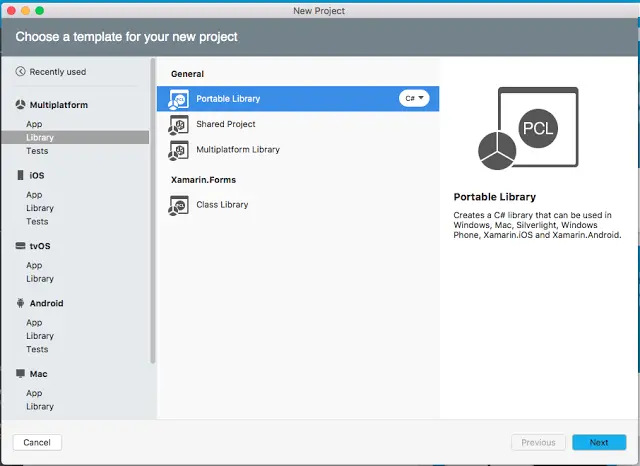640x466 pixels.
Task: Select App under Mac
Action: point(34,393)
